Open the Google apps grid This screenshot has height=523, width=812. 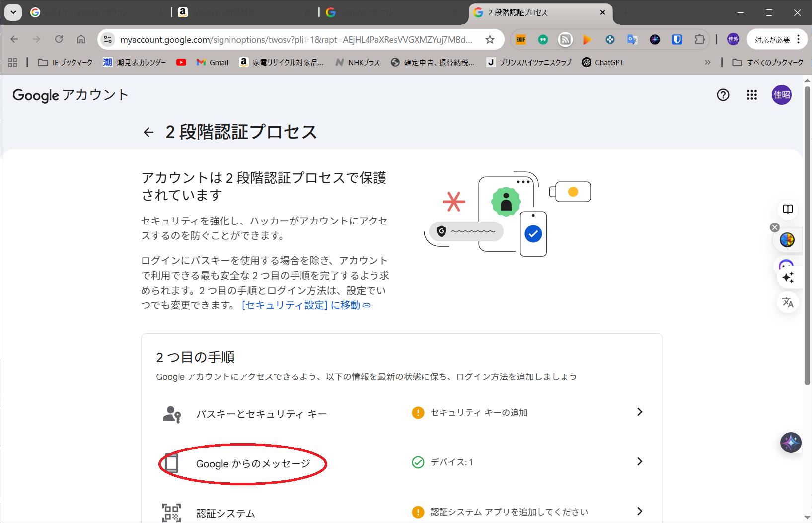[x=751, y=95]
